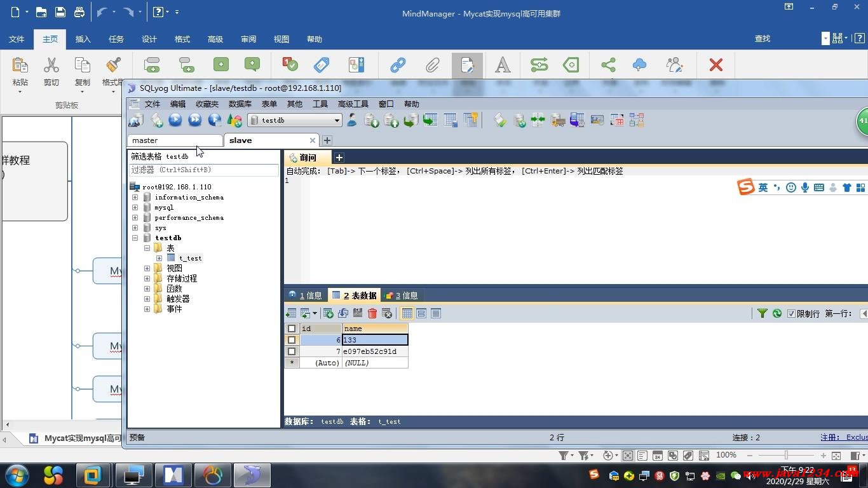Click MindManager's attachment paperclip icon
This screenshot has width=868, height=488.
coord(433,65)
